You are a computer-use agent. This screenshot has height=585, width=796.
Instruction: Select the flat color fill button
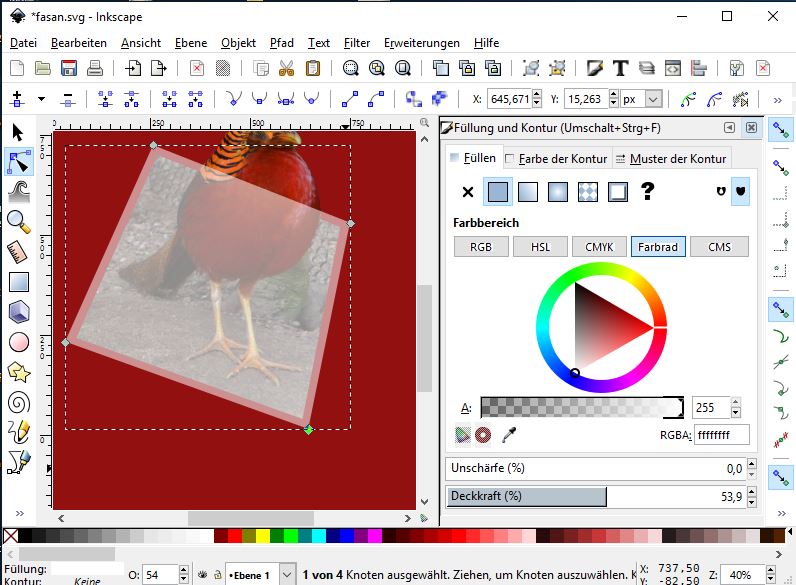point(498,192)
